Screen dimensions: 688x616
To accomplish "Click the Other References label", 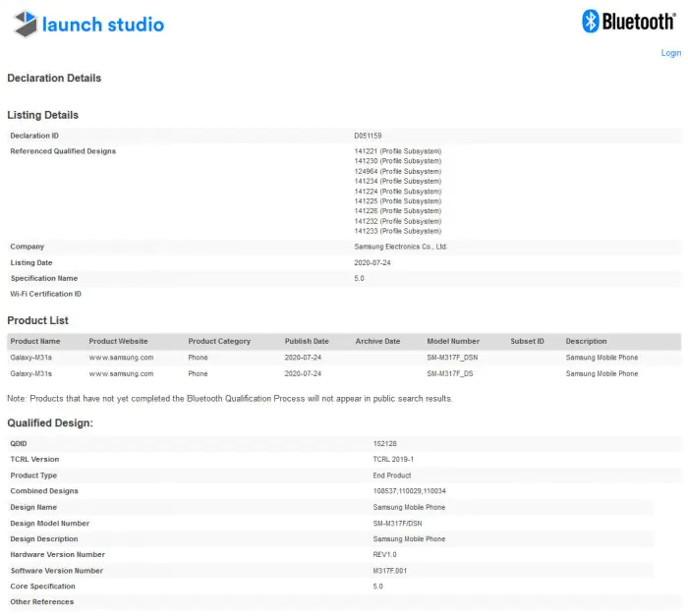I will click(41, 602).
